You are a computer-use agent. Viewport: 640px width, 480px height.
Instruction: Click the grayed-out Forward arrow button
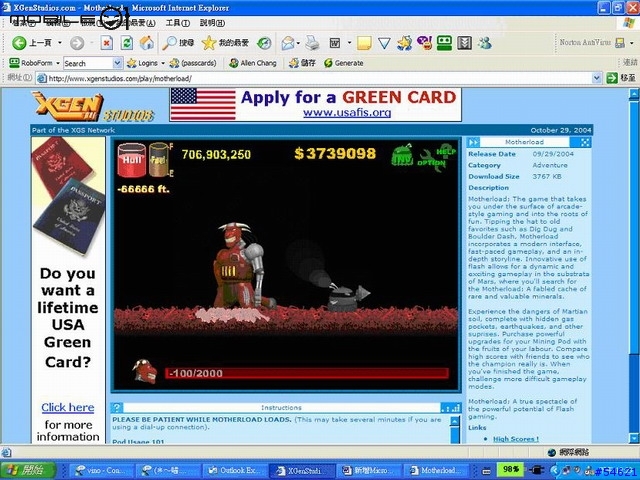[x=77, y=43]
